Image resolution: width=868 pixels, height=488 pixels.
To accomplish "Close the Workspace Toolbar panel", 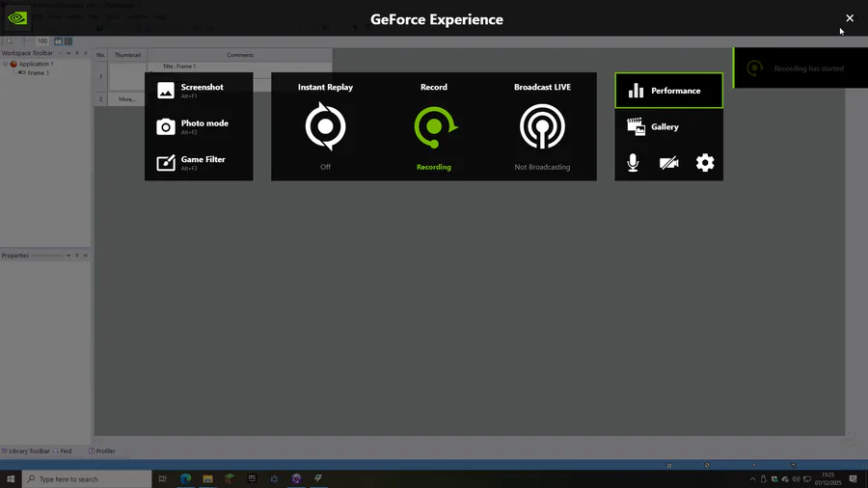I will click(x=85, y=53).
